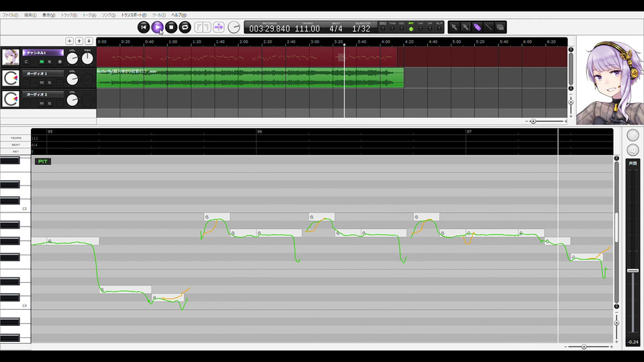Enable the VOL parameter editing mode

pyautogui.click(x=402, y=27)
